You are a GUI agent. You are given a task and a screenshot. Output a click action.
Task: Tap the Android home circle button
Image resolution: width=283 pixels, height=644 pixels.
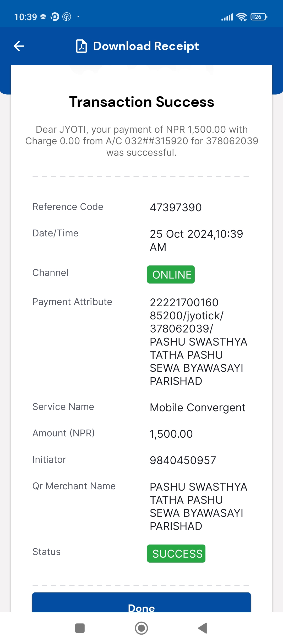(141, 628)
